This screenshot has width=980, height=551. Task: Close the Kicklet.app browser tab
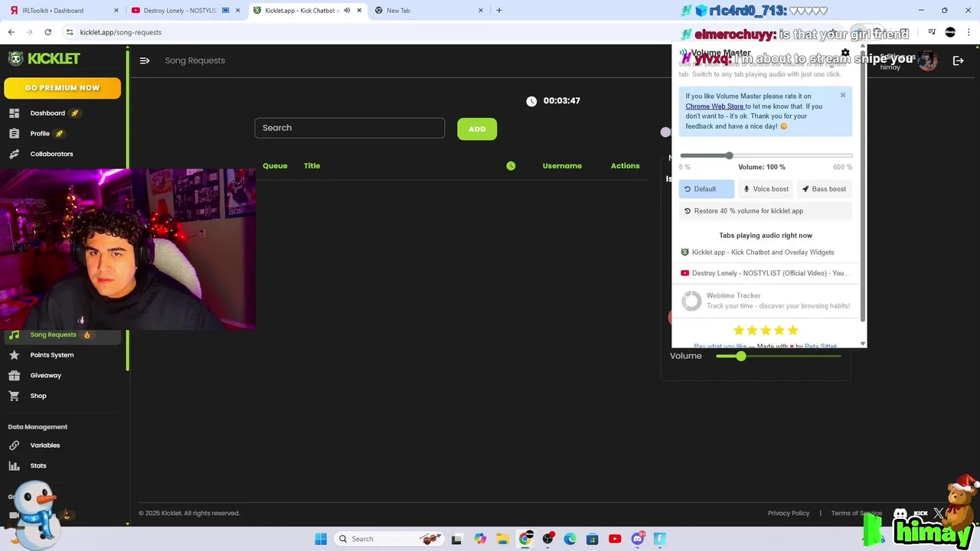point(359,11)
